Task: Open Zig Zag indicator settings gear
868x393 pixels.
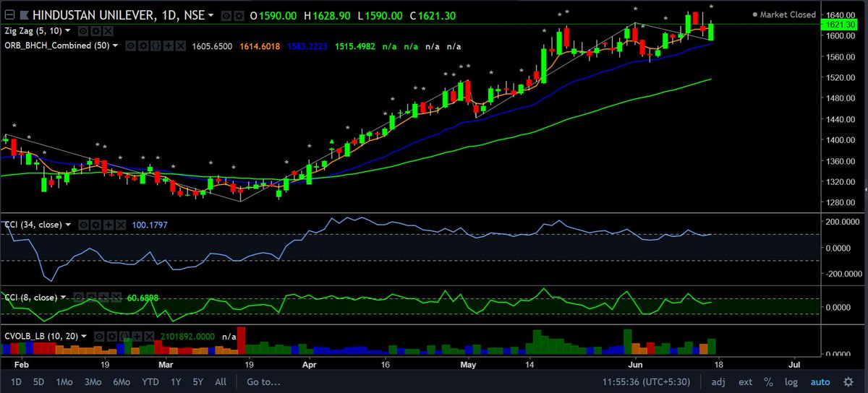Action: tap(95, 31)
